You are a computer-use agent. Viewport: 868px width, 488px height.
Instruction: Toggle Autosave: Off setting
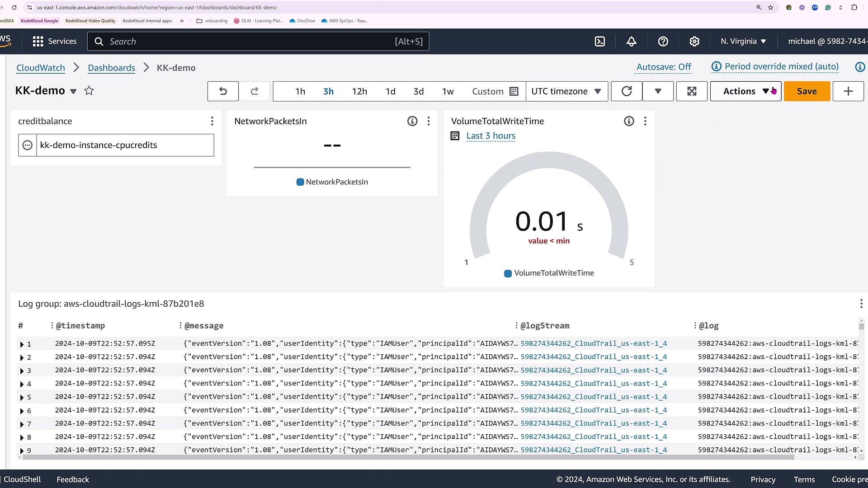tap(664, 67)
